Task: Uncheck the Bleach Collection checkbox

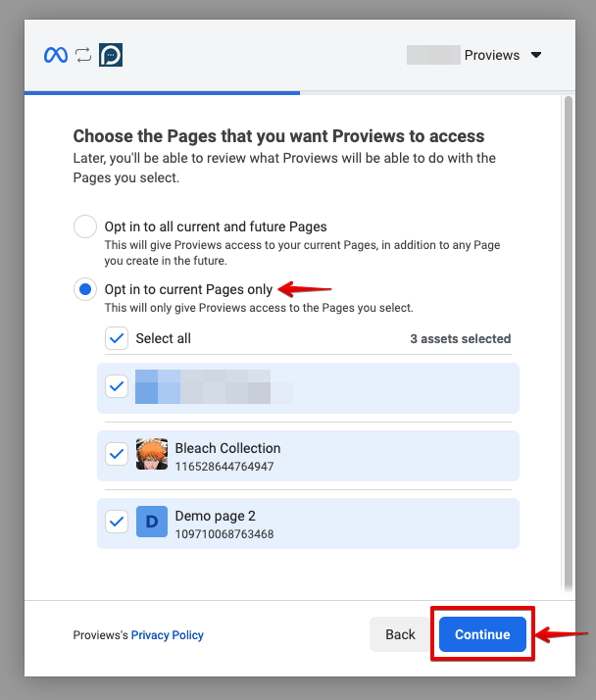Action: (117, 454)
